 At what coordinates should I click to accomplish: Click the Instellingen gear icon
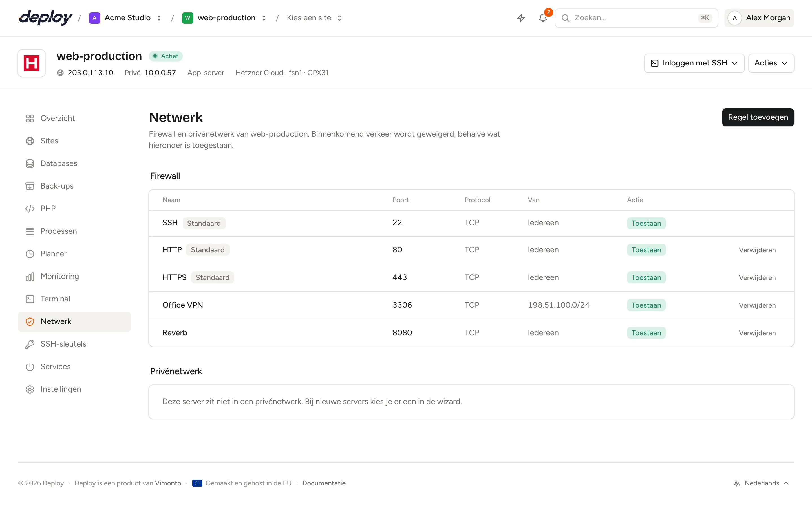coord(30,389)
